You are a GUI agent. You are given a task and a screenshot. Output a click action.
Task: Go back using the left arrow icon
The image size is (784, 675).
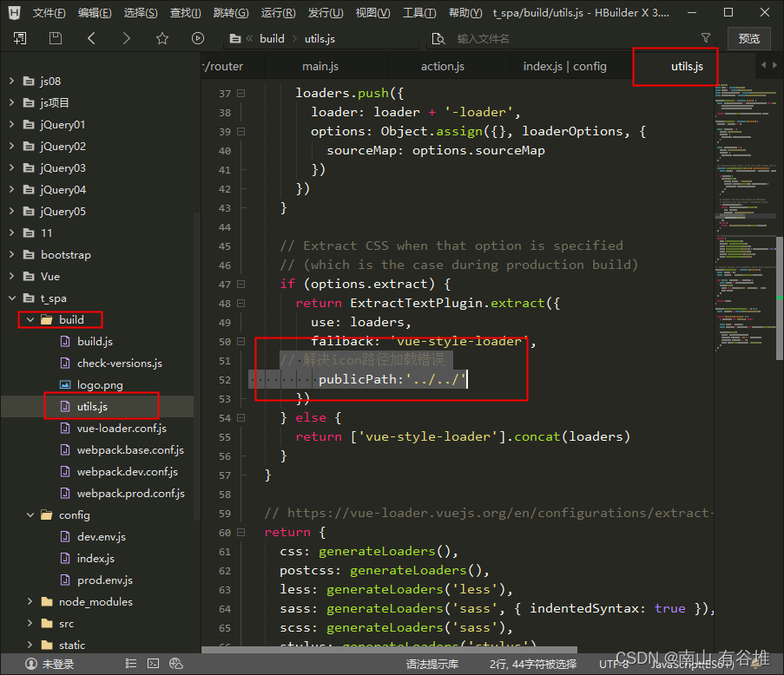[x=92, y=38]
